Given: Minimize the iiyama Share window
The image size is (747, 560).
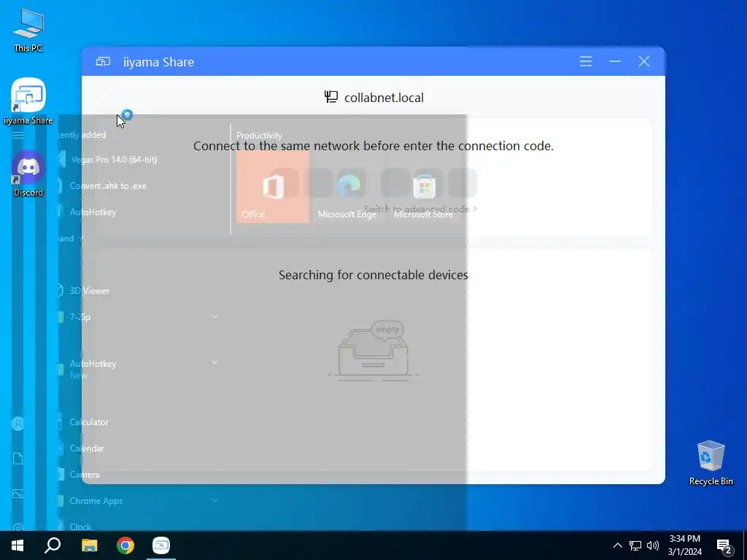Looking at the screenshot, I should [x=614, y=61].
